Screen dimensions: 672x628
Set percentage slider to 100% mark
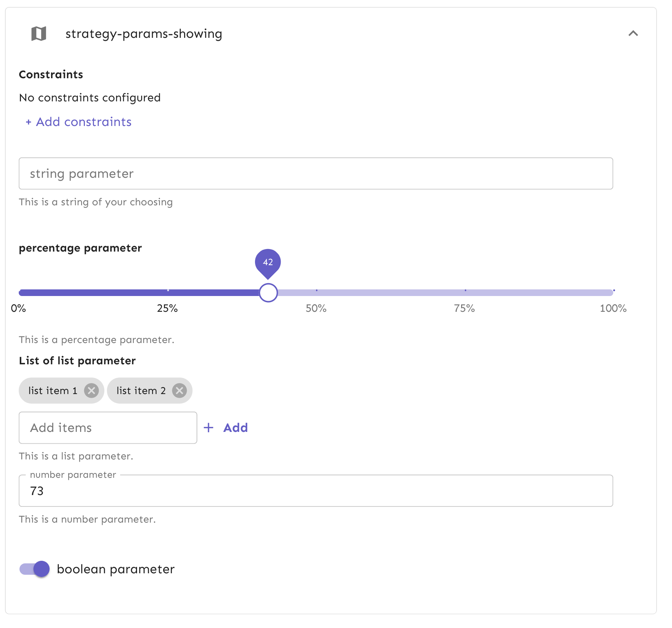point(613,293)
